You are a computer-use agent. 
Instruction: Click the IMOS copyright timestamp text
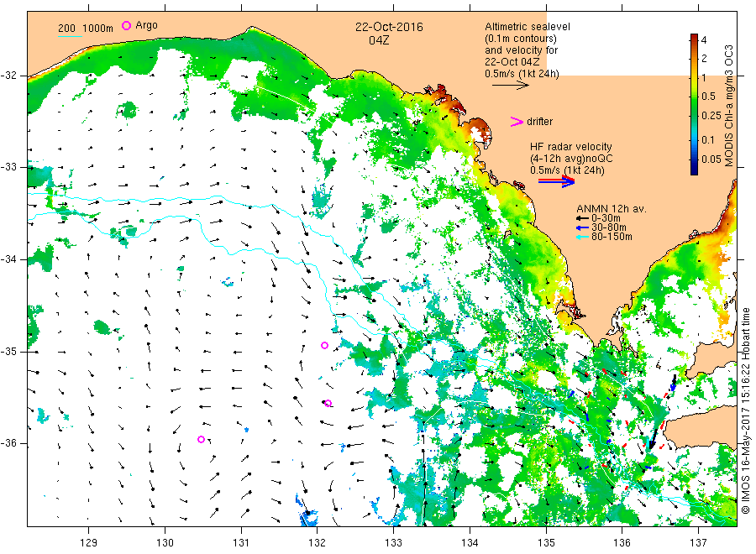click(746, 410)
